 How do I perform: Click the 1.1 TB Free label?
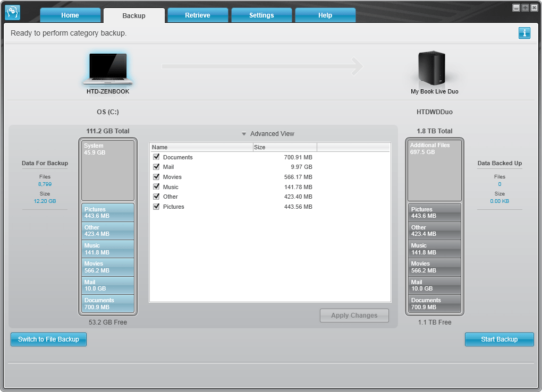coord(435,322)
